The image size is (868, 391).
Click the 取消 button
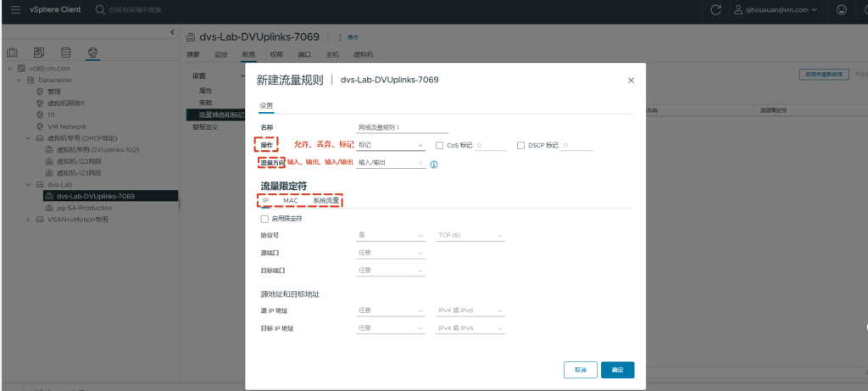click(x=580, y=370)
